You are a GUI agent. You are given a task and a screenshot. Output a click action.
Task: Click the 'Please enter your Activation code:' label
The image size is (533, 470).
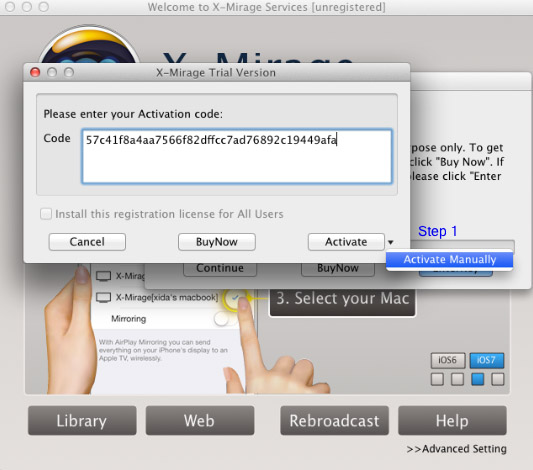[133, 114]
